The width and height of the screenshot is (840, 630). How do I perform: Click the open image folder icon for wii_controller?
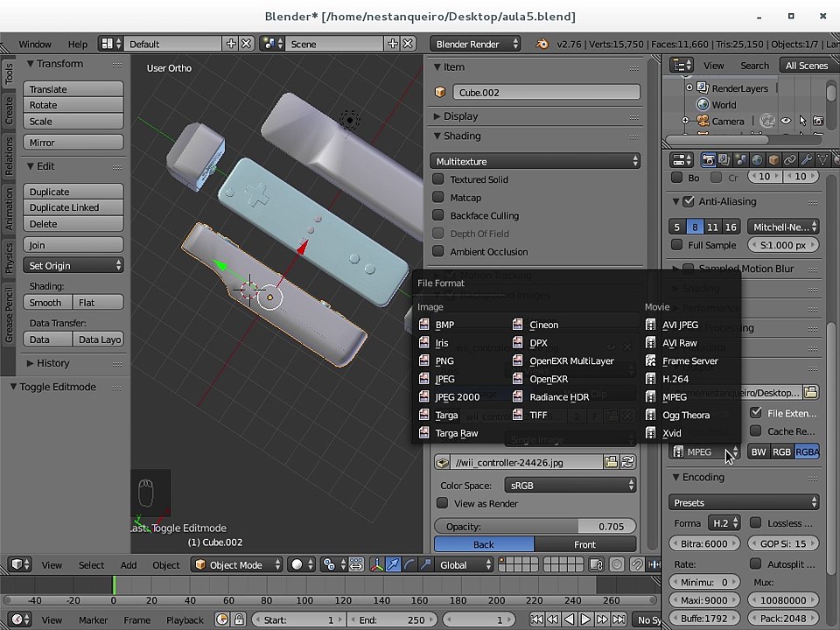[611, 462]
